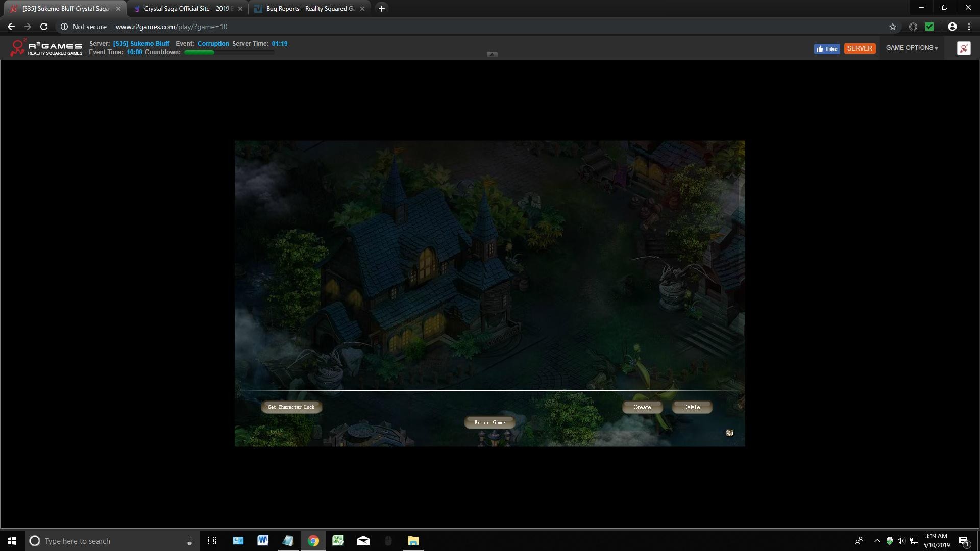This screenshot has width=980, height=551.
Task: Click the green checkmark extension icon
Action: (x=929, y=27)
